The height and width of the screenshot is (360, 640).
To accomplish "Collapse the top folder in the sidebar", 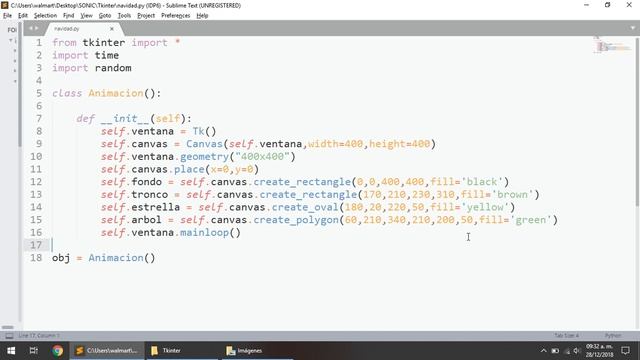I will [x=11, y=40].
